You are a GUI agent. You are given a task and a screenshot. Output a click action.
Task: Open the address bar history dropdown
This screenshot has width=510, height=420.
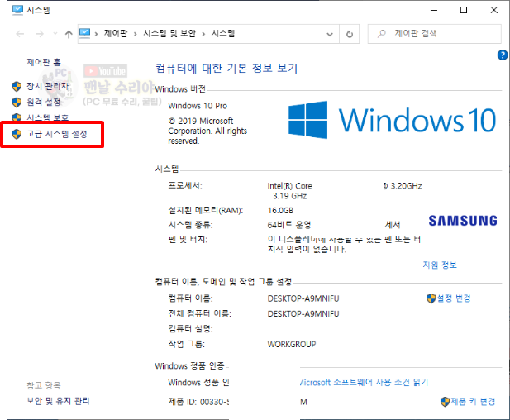[x=330, y=34]
